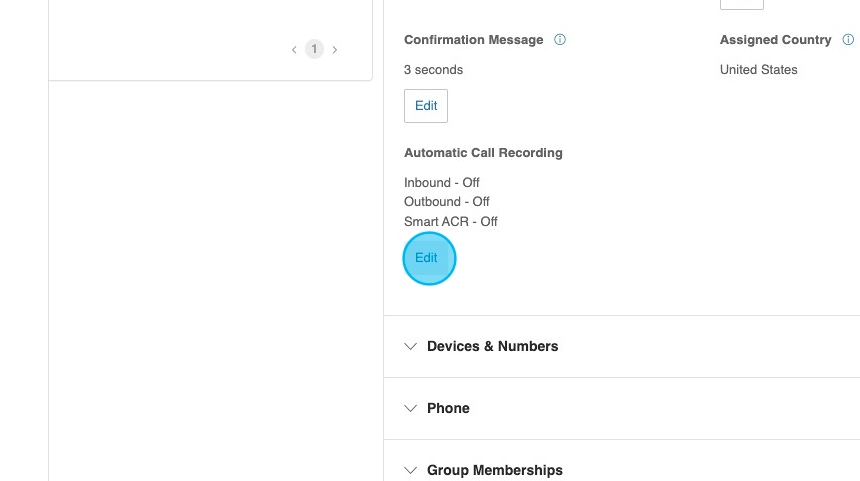The width and height of the screenshot is (860, 481).
Task: Expand the Phone section chevron
Action: point(410,409)
